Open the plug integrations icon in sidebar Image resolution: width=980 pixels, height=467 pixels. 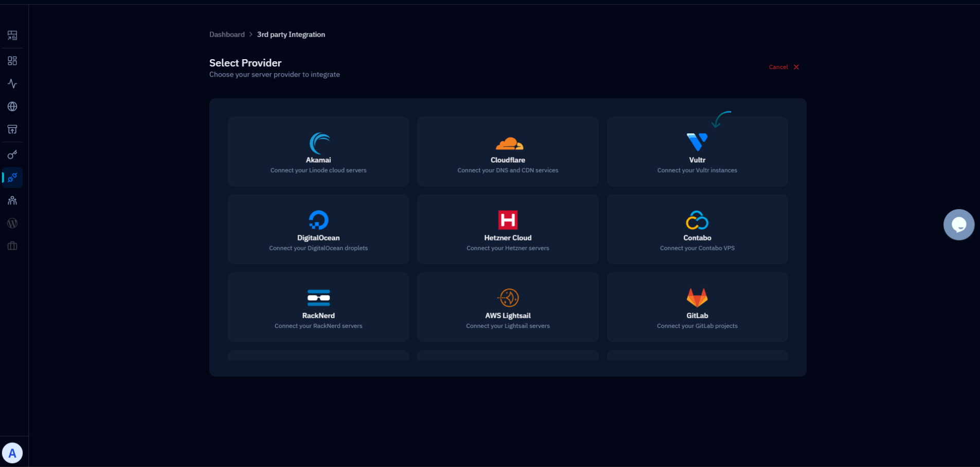tap(12, 178)
